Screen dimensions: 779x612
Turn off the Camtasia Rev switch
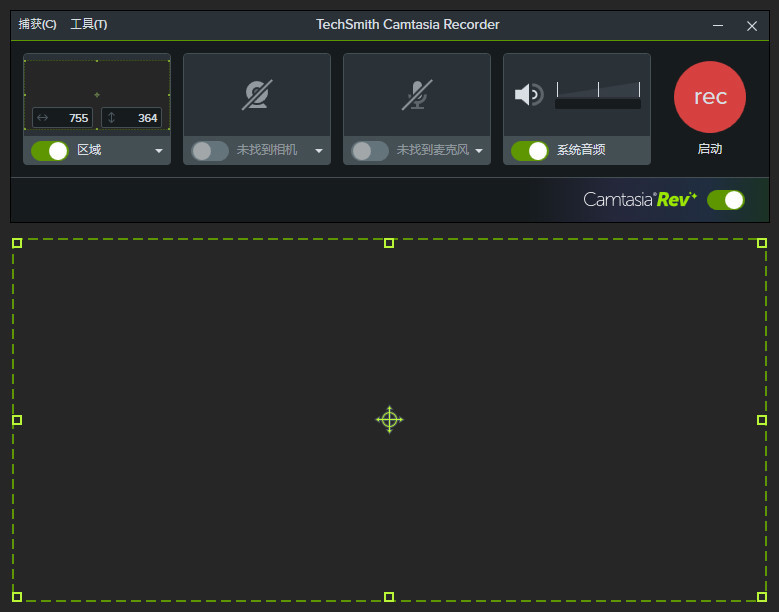tap(725, 200)
